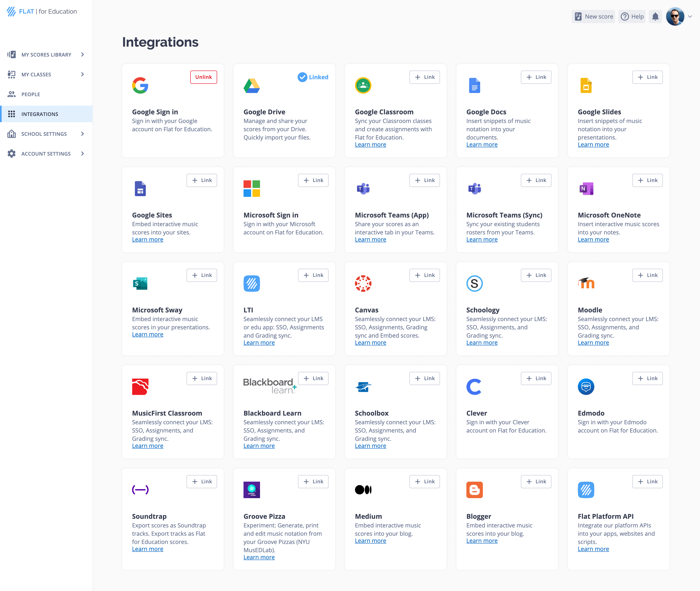
Task: Click the Schoolbox icon
Action: tap(363, 387)
